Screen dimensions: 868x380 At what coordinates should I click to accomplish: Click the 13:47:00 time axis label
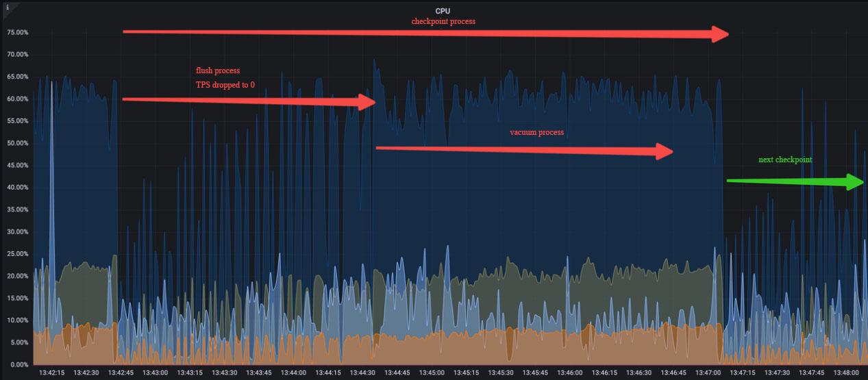click(x=708, y=373)
